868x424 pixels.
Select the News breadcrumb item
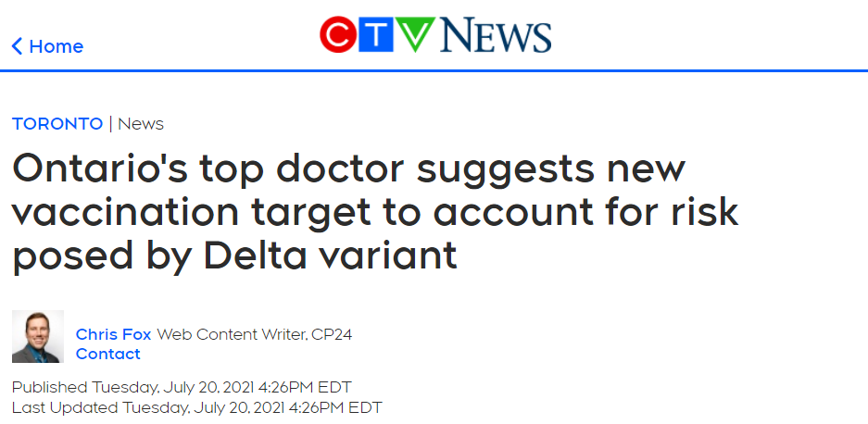click(141, 123)
